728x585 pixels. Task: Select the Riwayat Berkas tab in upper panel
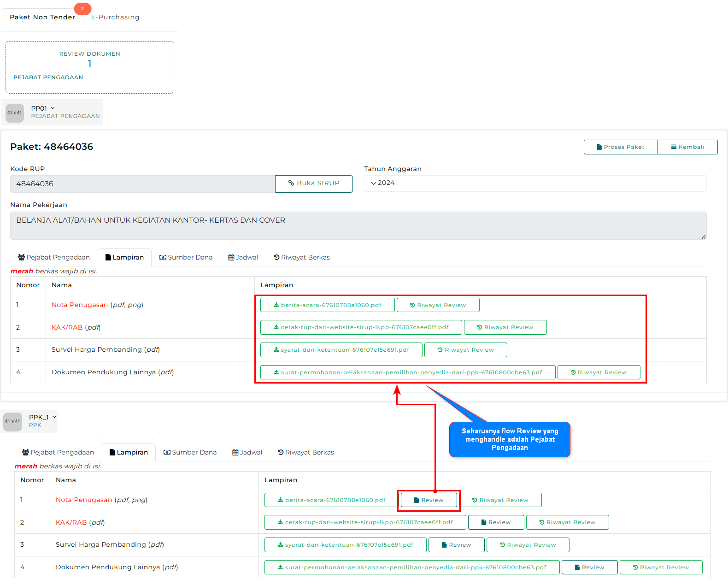(x=301, y=257)
